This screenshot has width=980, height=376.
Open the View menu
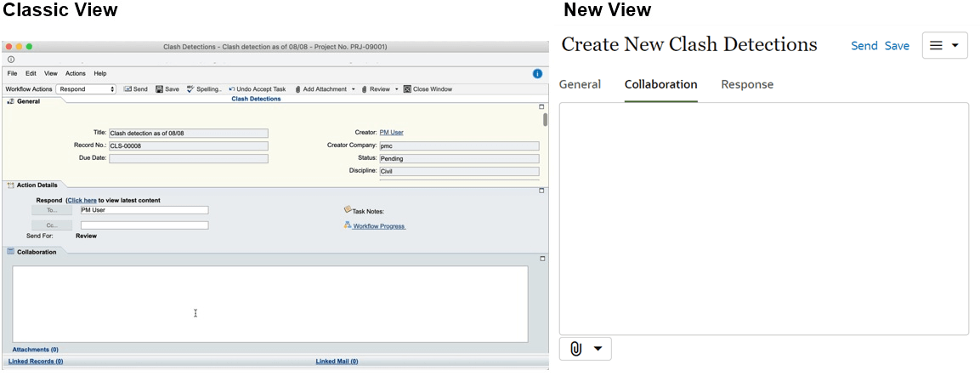(51, 74)
